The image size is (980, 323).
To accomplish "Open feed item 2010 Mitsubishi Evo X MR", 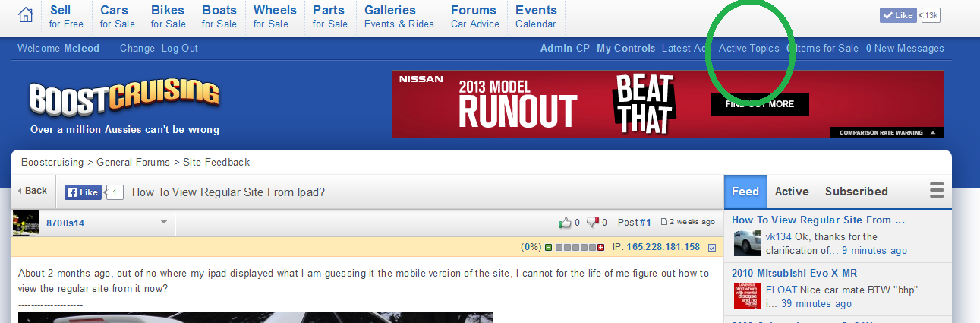I will click(796, 272).
